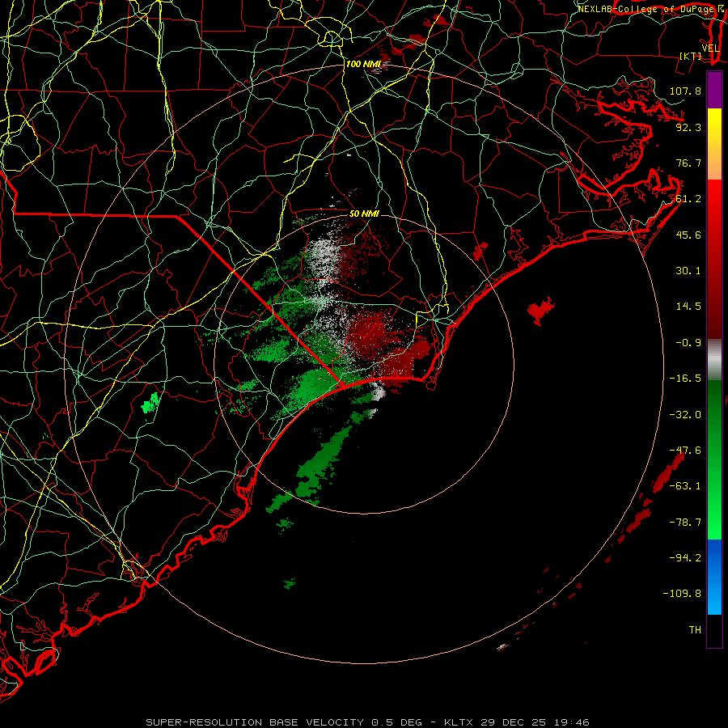Select the 107.8 velocity scale value
The image size is (728, 728).
pyautogui.click(x=685, y=91)
